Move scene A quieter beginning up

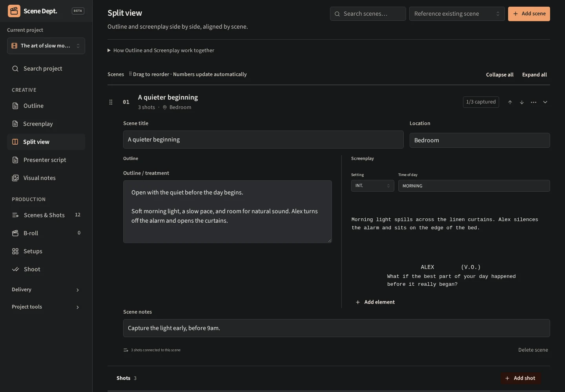510,102
